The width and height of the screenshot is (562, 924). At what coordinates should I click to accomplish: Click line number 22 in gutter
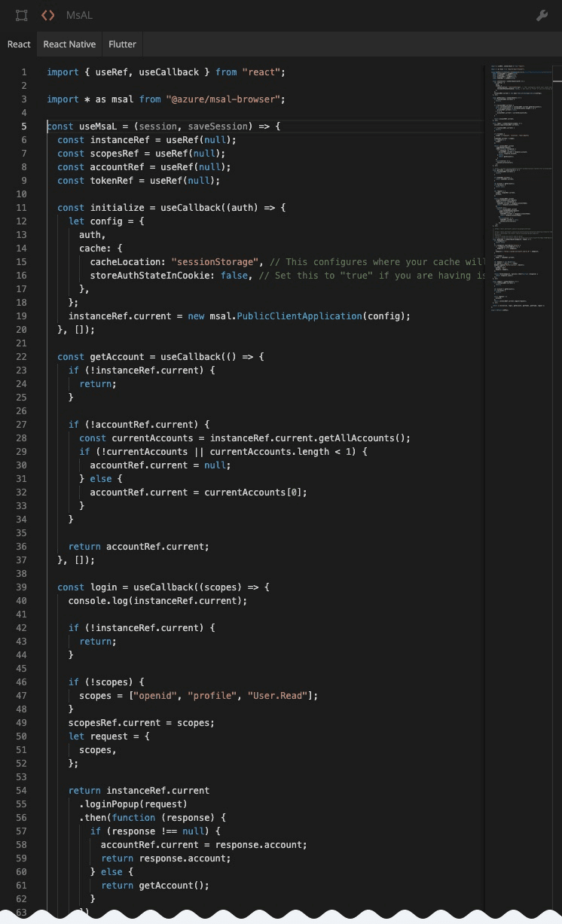[x=21, y=357]
